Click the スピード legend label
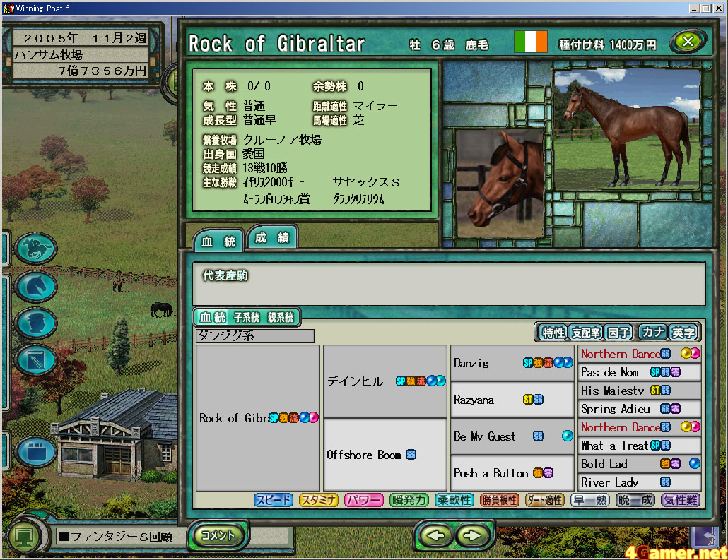728x560 pixels. 274,500
